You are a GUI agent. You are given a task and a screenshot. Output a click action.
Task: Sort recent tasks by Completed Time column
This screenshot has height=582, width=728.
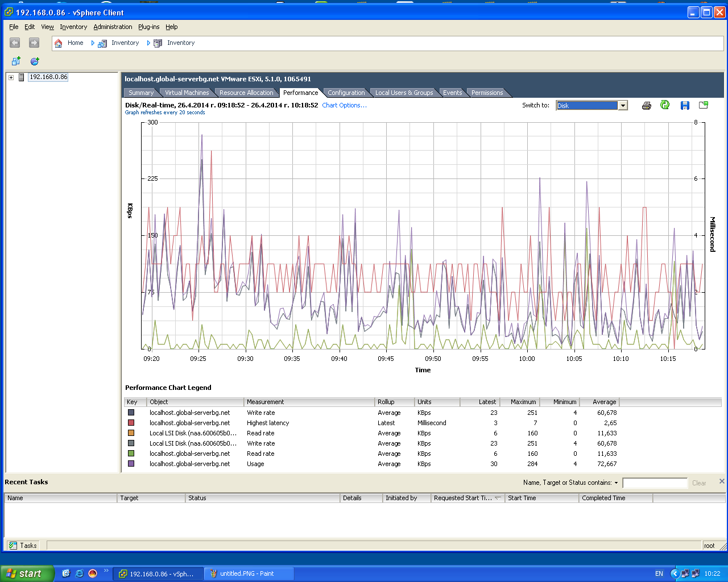616,498
